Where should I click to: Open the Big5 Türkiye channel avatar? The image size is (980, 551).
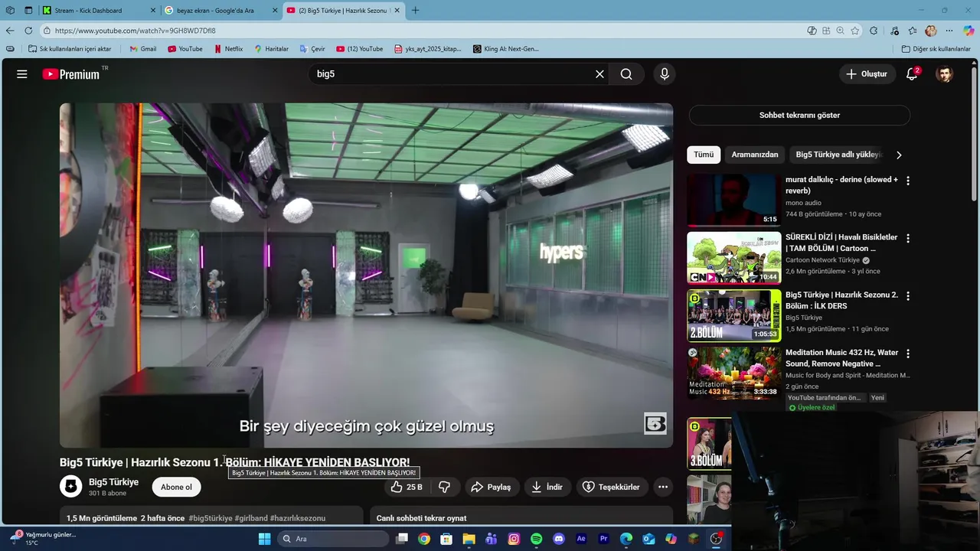pos(71,487)
